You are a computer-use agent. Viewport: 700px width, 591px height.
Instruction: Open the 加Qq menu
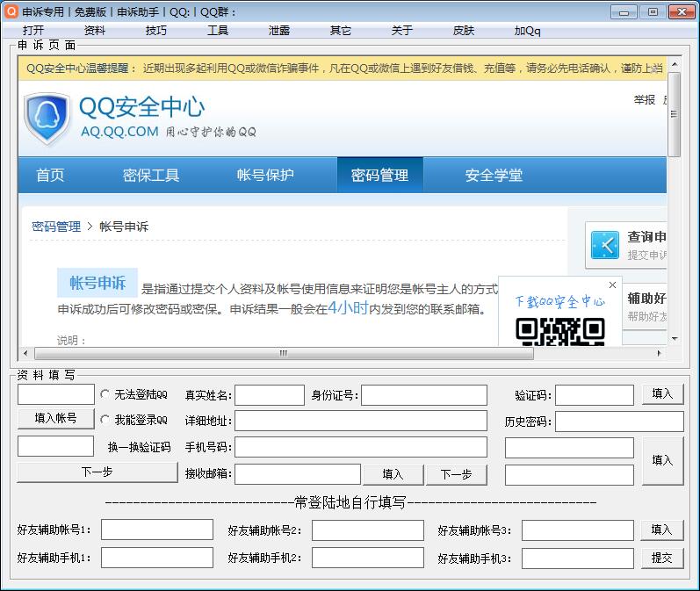(527, 31)
